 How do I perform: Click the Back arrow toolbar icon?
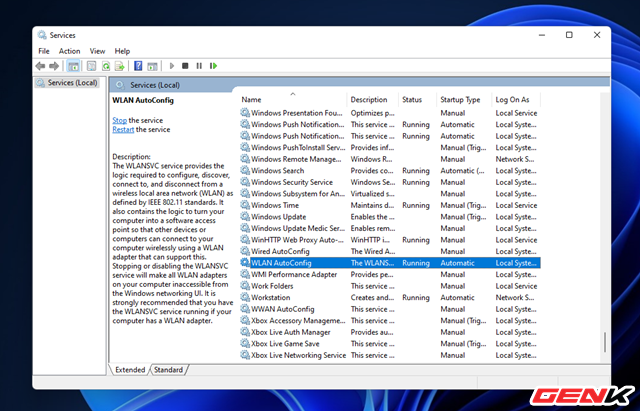[40, 66]
